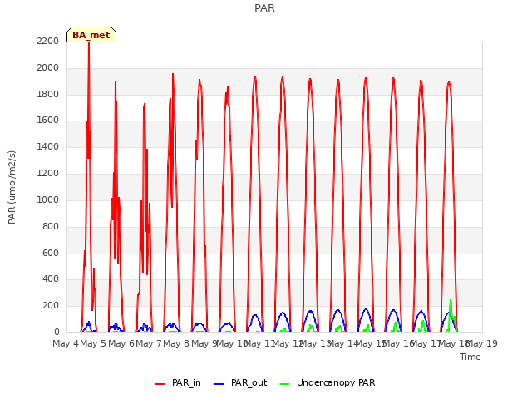Click the Time x-axis title

(x=470, y=357)
